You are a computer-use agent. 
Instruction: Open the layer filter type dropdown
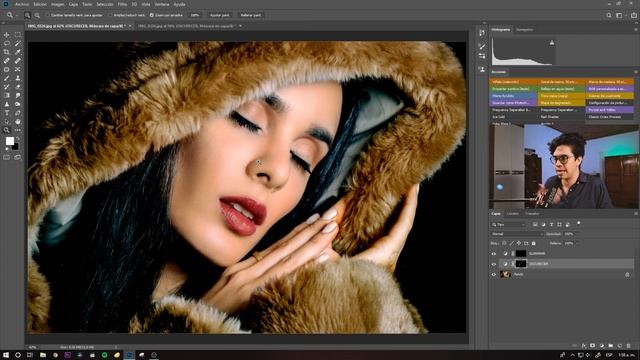click(509, 224)
